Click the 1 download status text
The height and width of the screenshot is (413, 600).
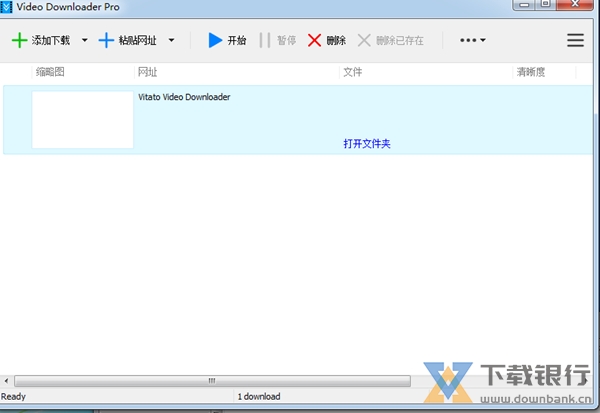coord(259,397)
